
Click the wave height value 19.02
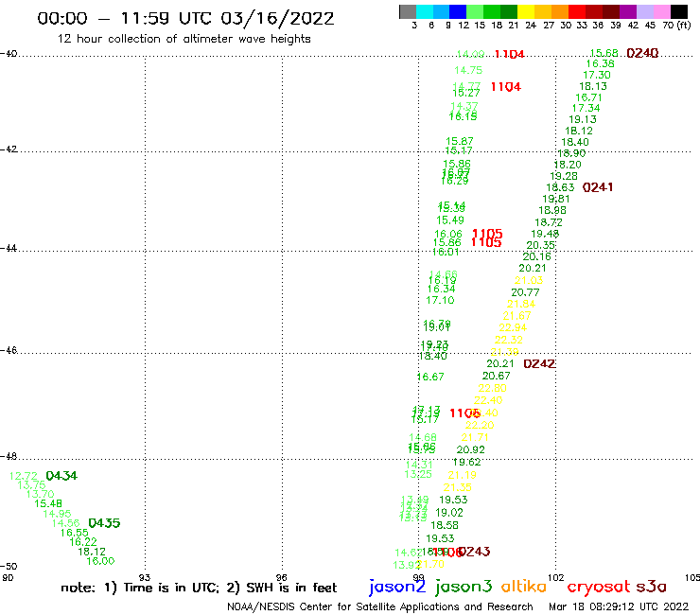[449, 513]
